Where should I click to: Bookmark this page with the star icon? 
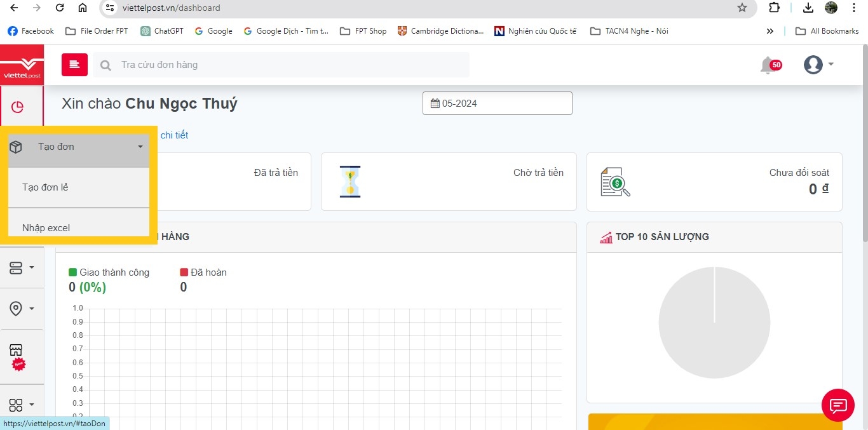(742, 8)
